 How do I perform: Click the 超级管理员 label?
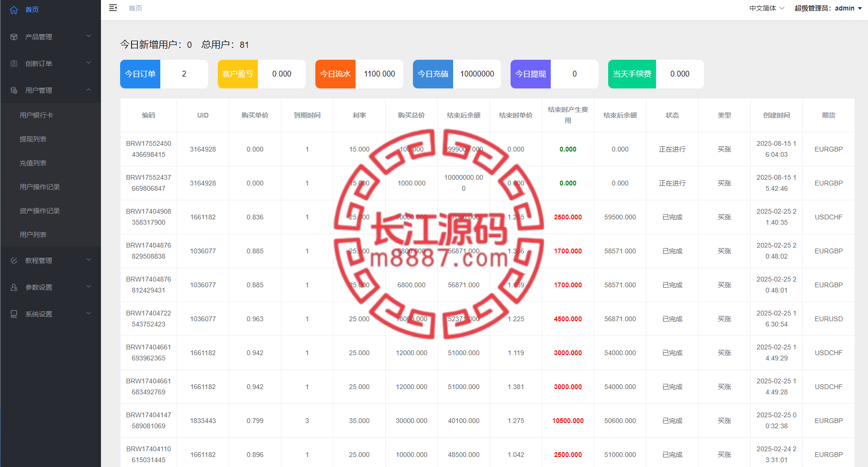click(812, 8)
